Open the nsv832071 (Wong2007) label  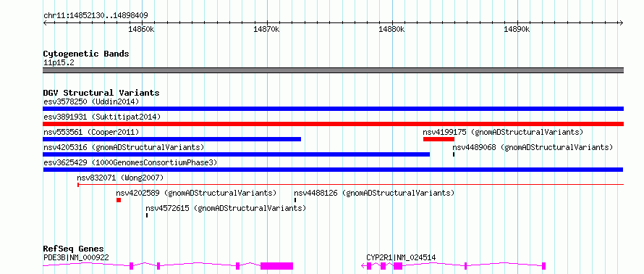tap(120, 178)
